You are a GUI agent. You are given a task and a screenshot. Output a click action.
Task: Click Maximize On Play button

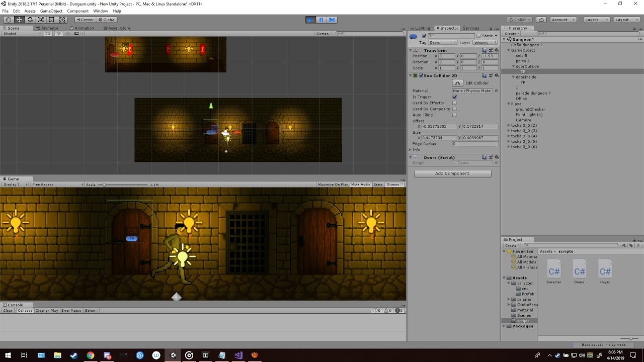333,185
